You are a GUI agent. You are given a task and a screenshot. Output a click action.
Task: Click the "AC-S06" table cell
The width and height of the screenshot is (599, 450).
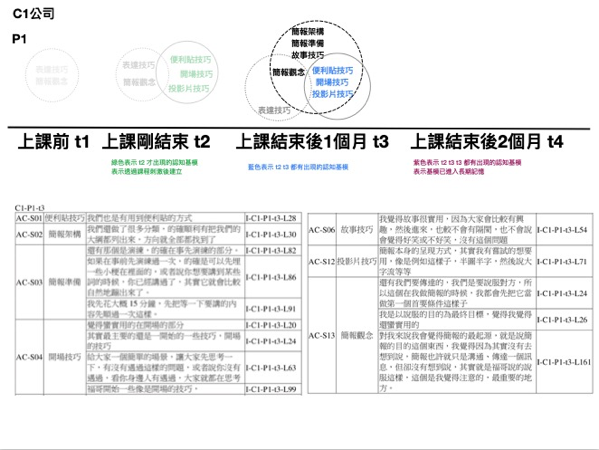point(322,230)
